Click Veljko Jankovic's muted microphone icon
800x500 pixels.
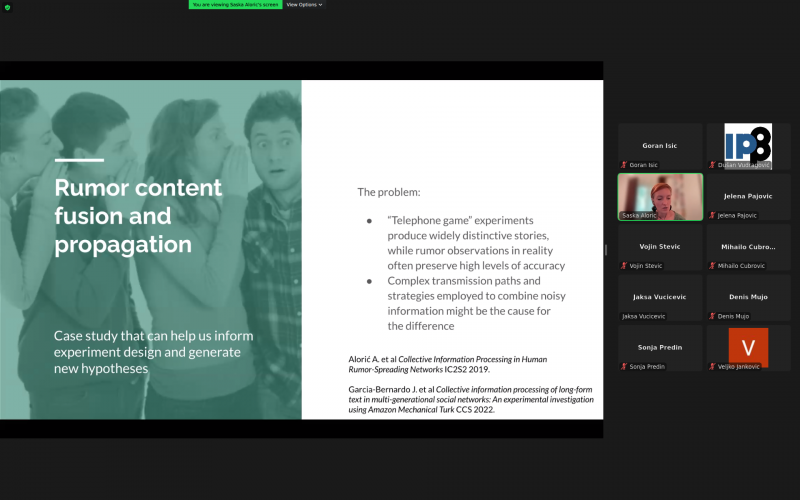[x=713, y=367]
